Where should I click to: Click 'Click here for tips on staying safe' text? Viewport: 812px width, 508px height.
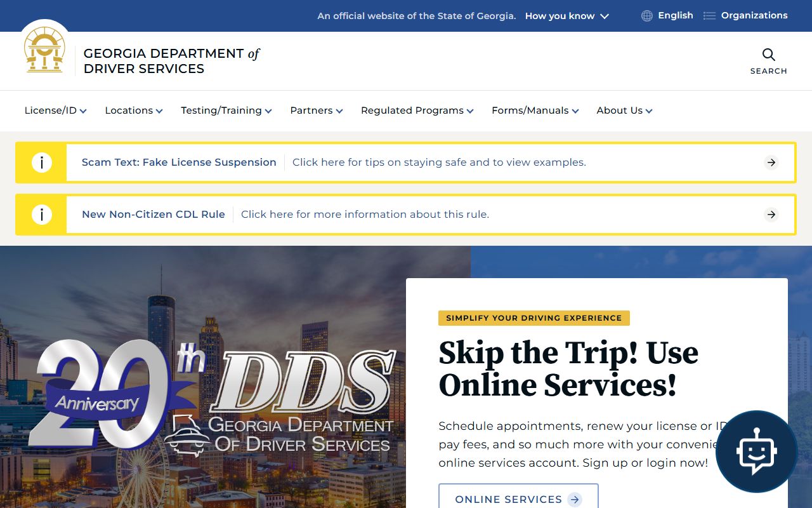tap(439, 163)
